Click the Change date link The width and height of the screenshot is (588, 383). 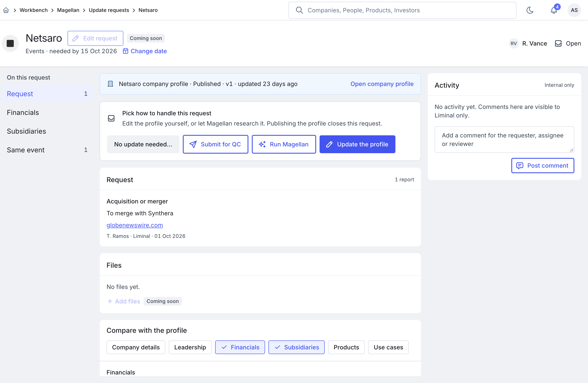148,51
